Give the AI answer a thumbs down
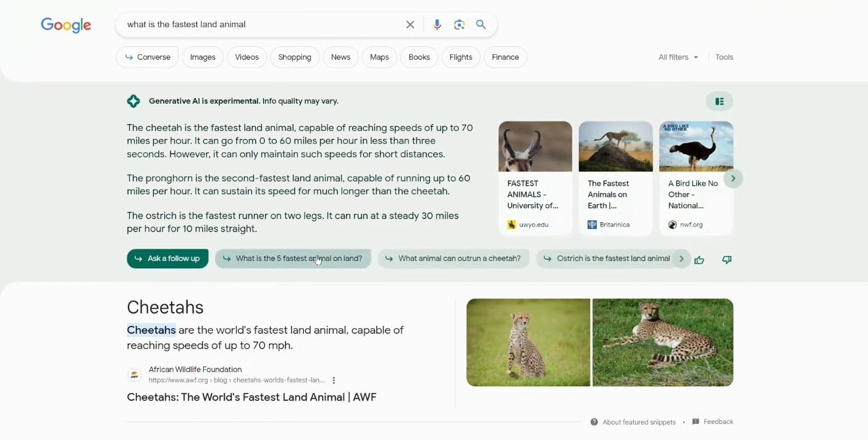 [x=727, y=260]
